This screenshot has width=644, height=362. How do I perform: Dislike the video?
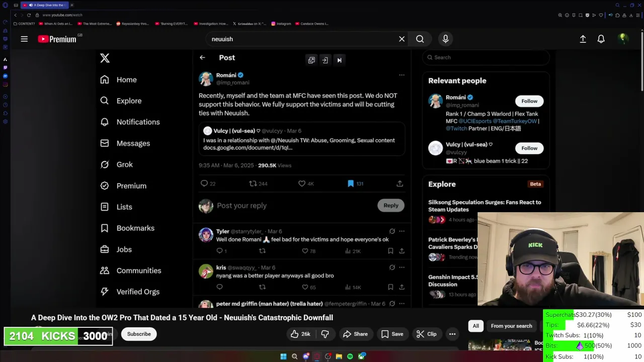point(325,334)
